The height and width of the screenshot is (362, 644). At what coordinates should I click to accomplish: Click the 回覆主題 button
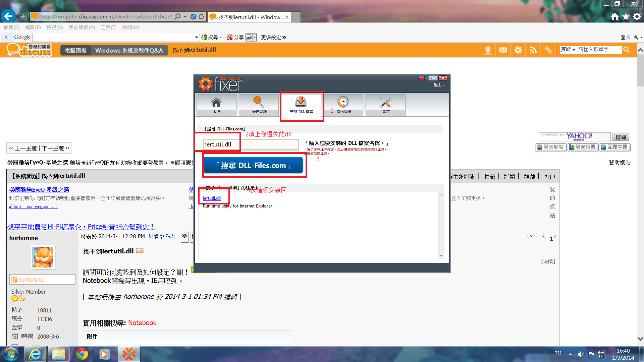pos(615,147)
